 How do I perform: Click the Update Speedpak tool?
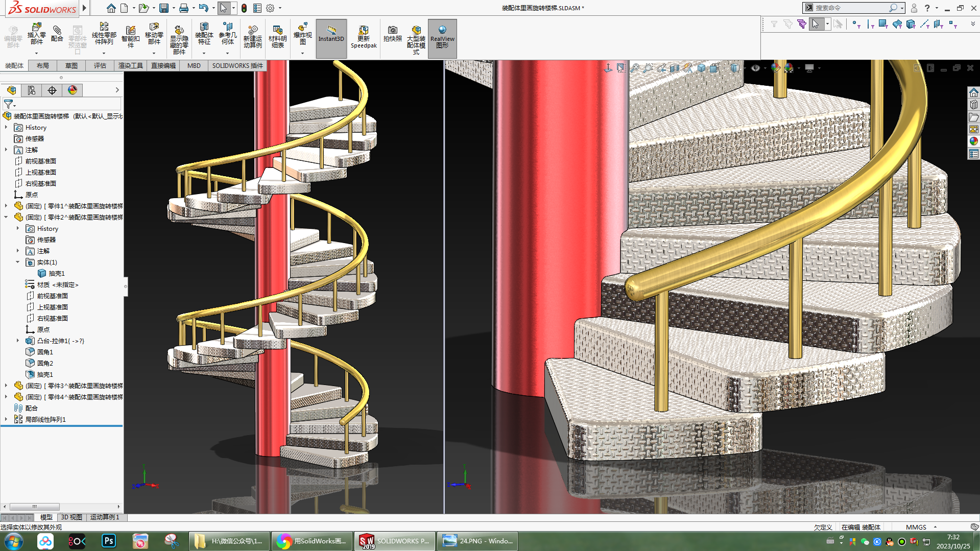(364, 36)
